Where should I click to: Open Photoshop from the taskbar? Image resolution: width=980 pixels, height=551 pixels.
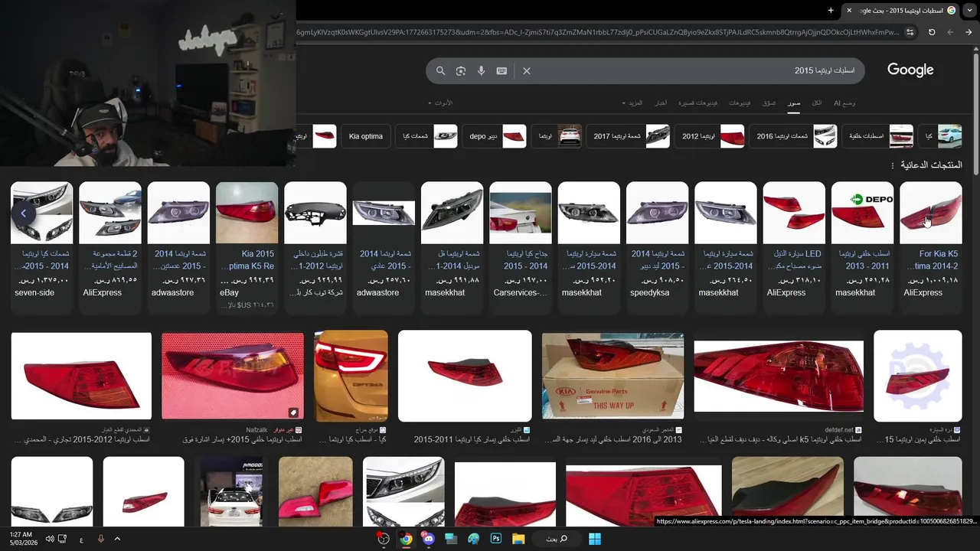[x=496, y=539]
